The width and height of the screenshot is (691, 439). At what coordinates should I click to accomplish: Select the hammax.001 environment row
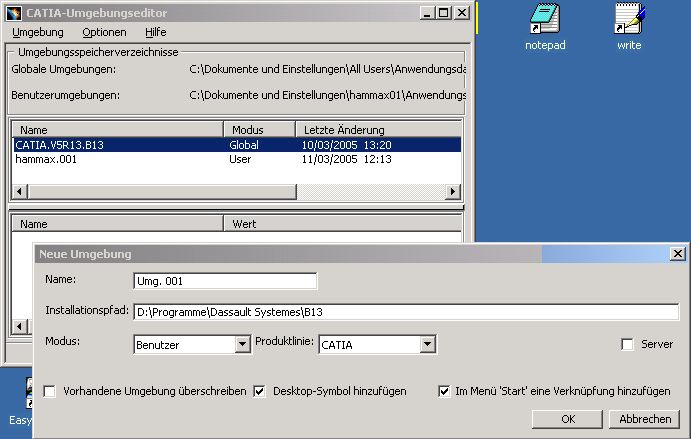tap(237, 159)
